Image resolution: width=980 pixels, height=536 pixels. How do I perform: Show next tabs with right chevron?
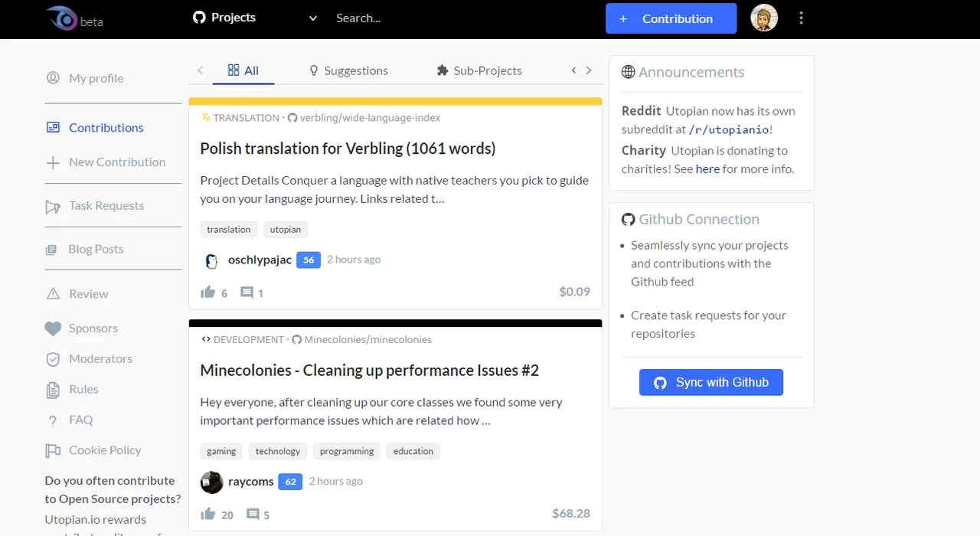tap(589, 70)
